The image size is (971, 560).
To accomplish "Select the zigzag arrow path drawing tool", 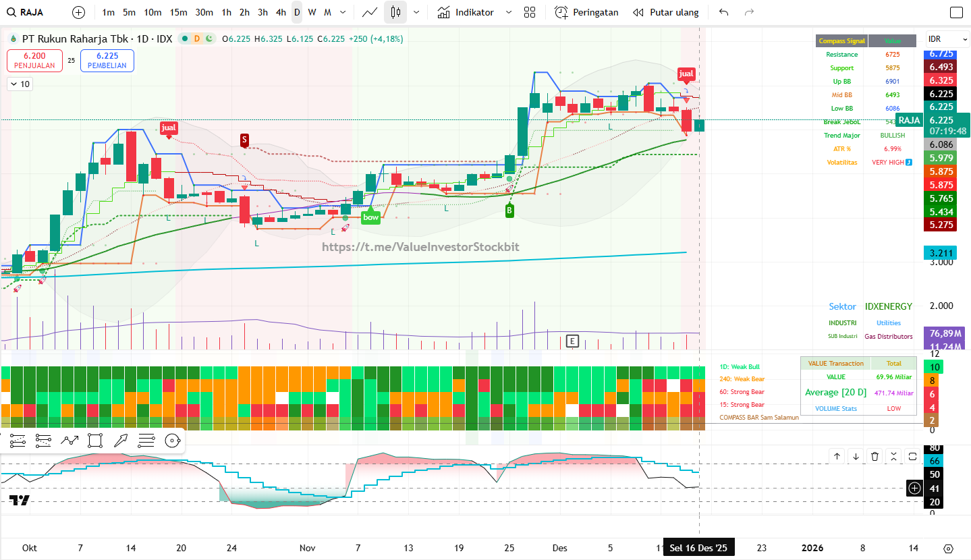I will coord(70,441).
